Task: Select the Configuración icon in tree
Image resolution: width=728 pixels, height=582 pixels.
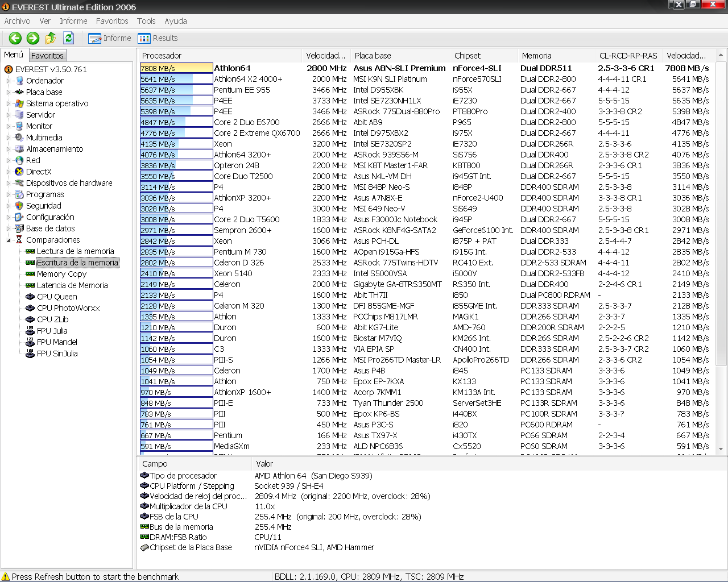Action: click(19, 217)
